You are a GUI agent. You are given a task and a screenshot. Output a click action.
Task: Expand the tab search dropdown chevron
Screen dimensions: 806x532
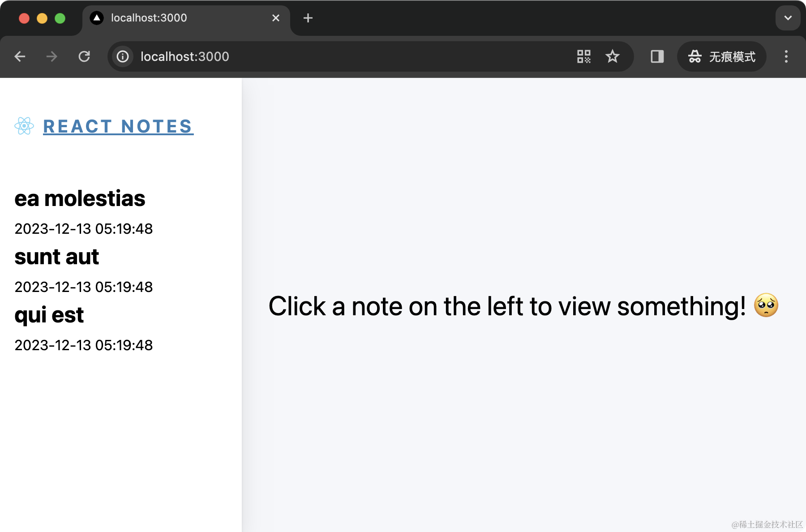point(788,18)
